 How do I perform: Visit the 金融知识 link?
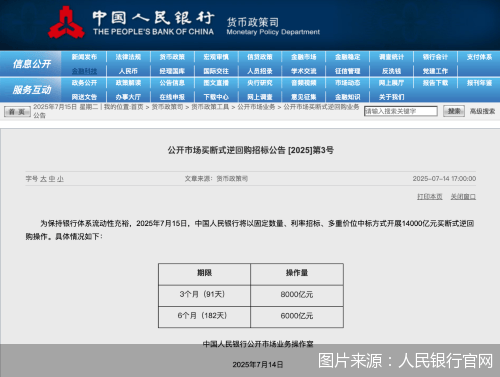(x=348, y=97)
